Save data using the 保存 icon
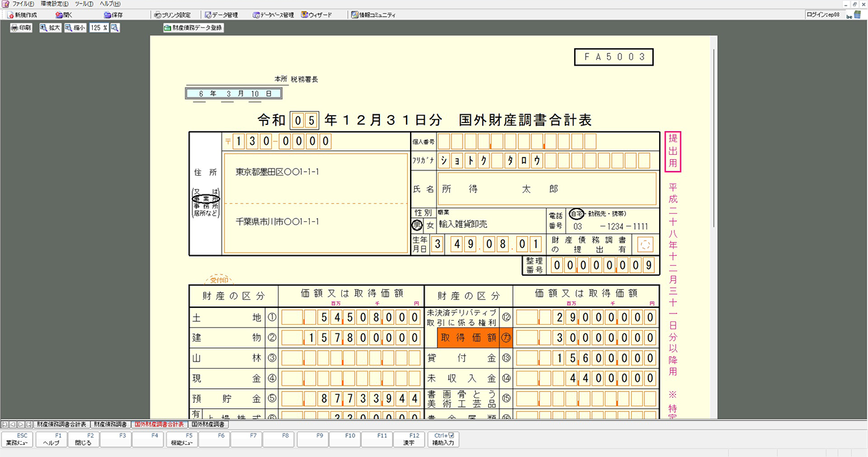 click(x=114, y=15)
